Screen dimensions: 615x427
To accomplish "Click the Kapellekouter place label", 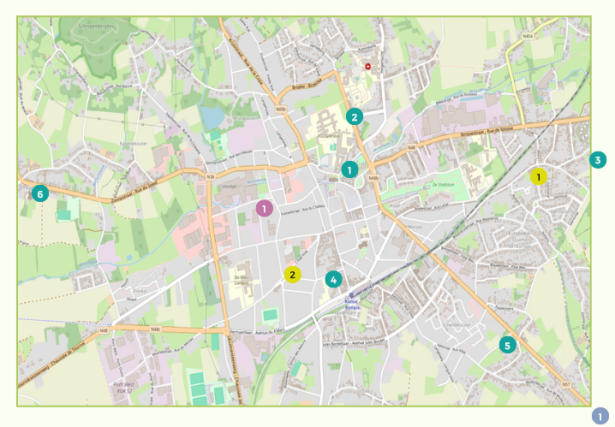I will click(x=134, y=144).
